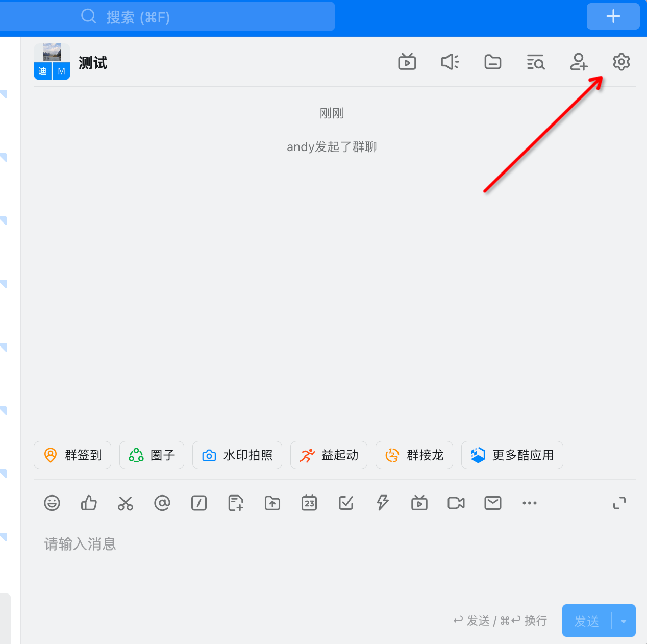Open the group announcement speaker icon
The image size is (647, 644).
(450, 62)
